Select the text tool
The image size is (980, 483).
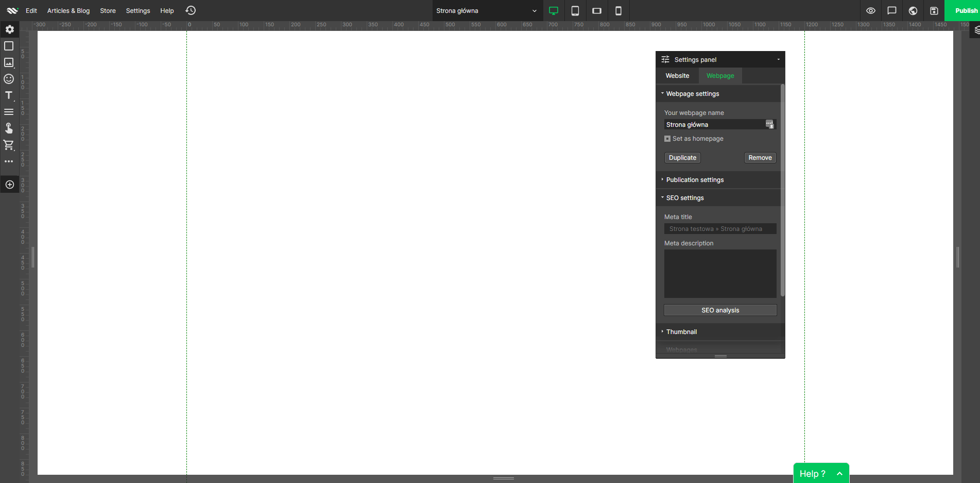coord(9,95)
